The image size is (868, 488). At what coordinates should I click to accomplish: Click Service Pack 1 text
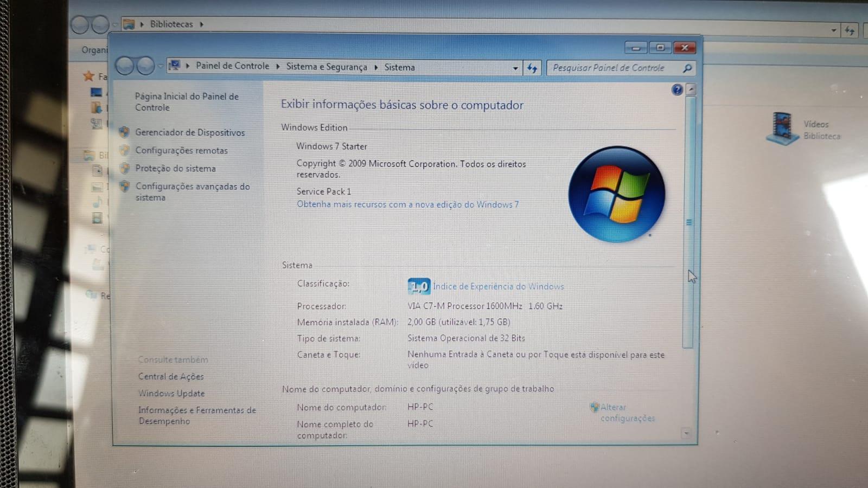(324, 191)
